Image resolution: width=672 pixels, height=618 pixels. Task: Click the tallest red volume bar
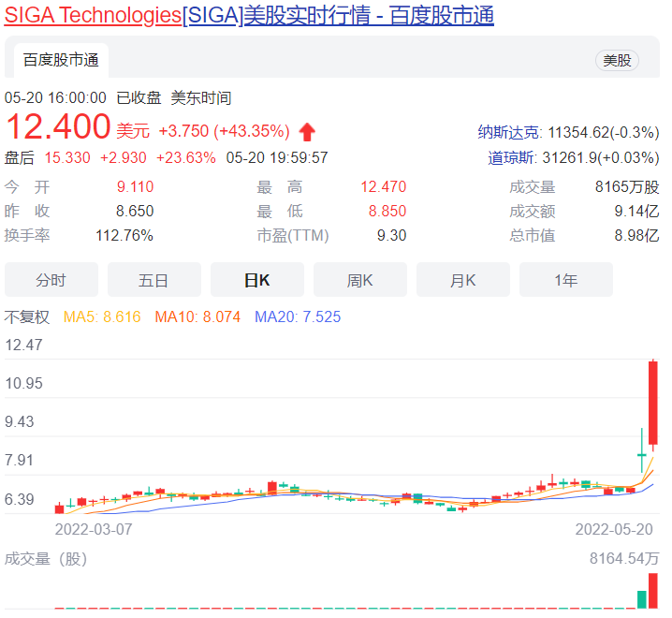click(653, 591)
